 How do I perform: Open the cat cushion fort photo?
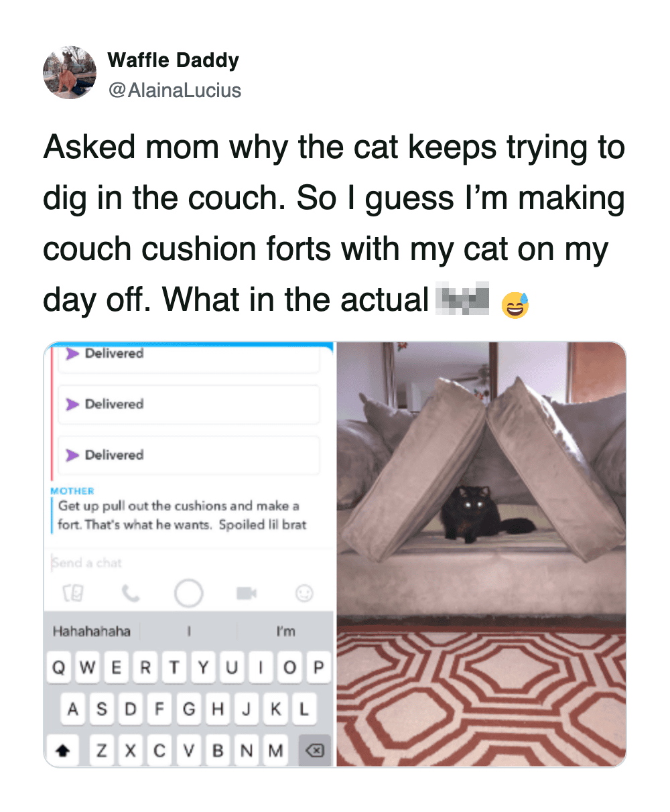pyautogui.click(x=481, y=554)
